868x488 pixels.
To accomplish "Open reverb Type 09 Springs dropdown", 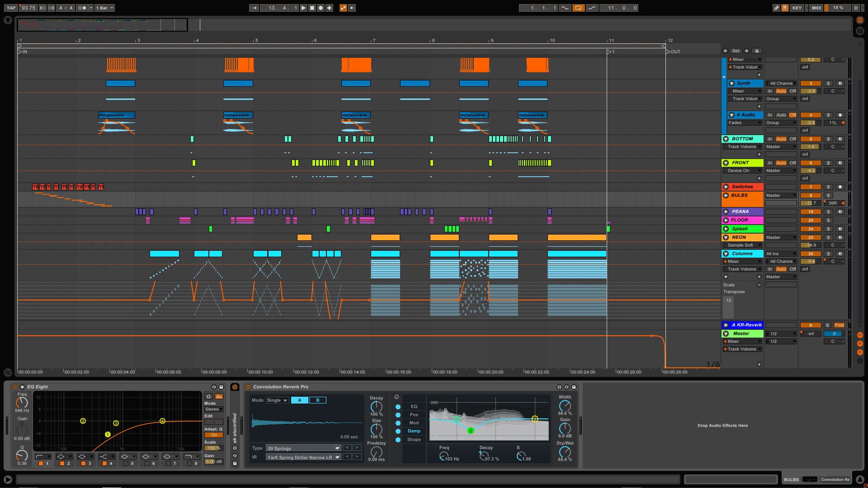I will (303, 448).
